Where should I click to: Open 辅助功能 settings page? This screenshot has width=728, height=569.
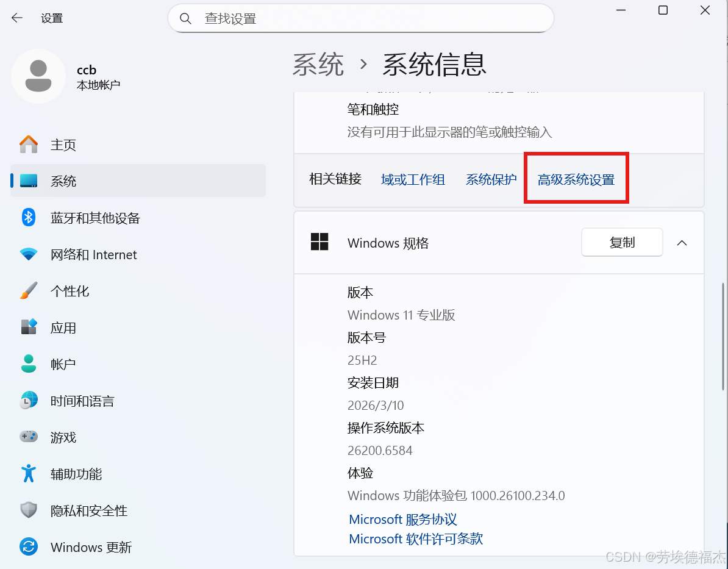click(x=138, y=473)
